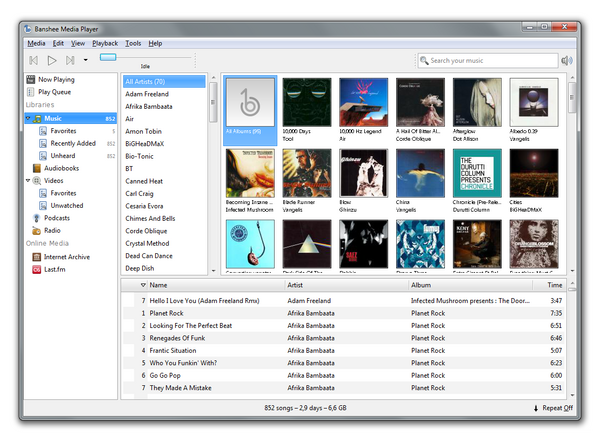Select All Artists (70) filter
Screen dimensions: 600x441
coord(164,82)
